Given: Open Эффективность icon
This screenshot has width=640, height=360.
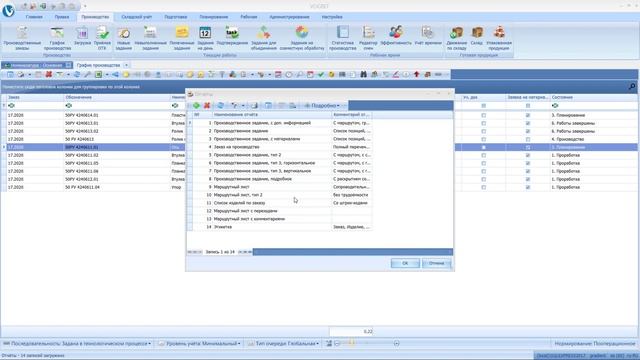Looking at the screenshot, I should click(396, 36).
